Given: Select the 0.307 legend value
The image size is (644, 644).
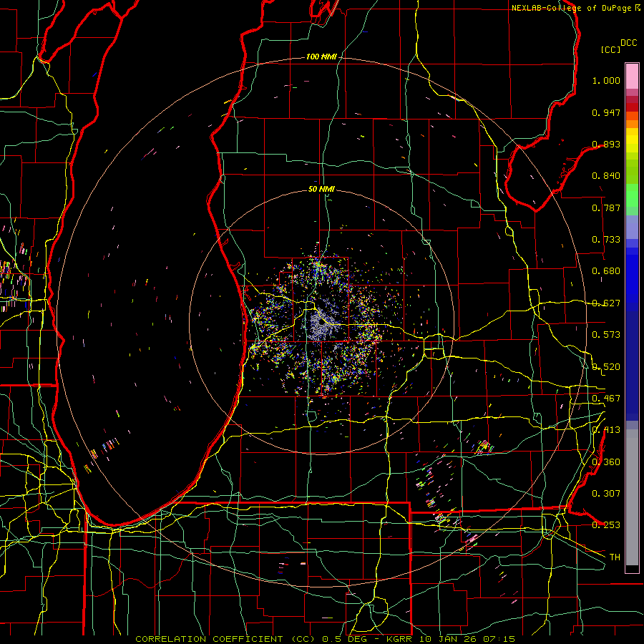Looking at the screenshot, I should coord(606,494).
